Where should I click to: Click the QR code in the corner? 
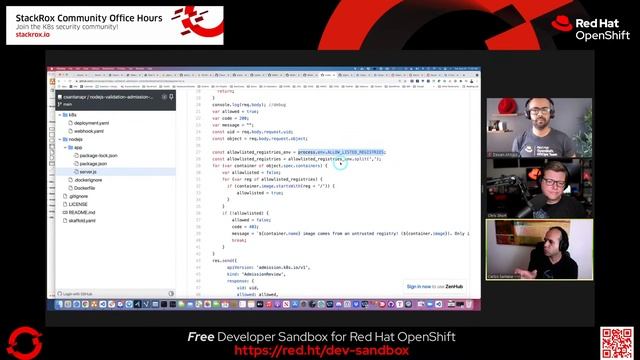tap(617, 342)
